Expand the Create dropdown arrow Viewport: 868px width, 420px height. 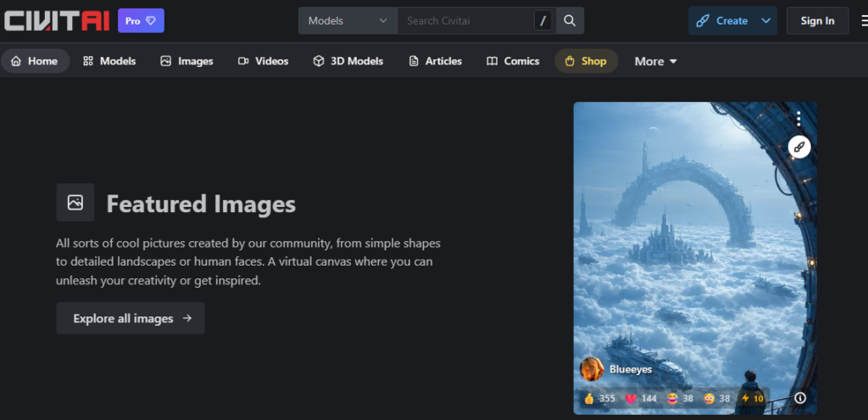(x=766, y=21)
